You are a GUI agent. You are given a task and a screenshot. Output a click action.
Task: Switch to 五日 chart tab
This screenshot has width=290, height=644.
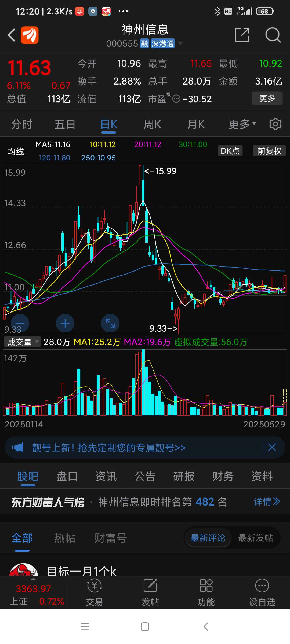coord(65,124)
